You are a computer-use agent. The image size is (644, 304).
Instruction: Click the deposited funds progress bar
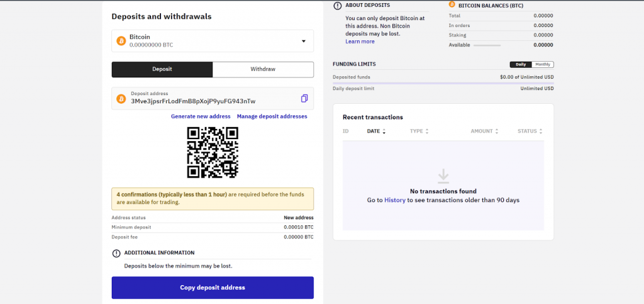click(x=443, y=83)
